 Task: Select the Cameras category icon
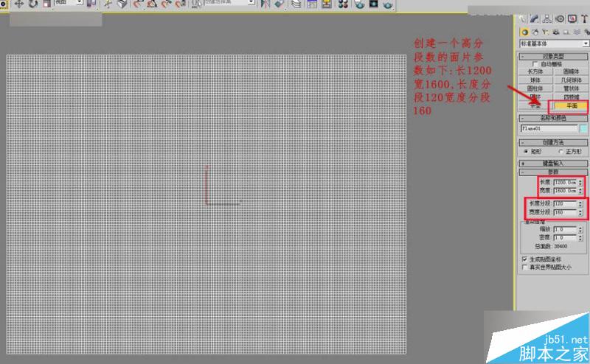pos(556,32)
